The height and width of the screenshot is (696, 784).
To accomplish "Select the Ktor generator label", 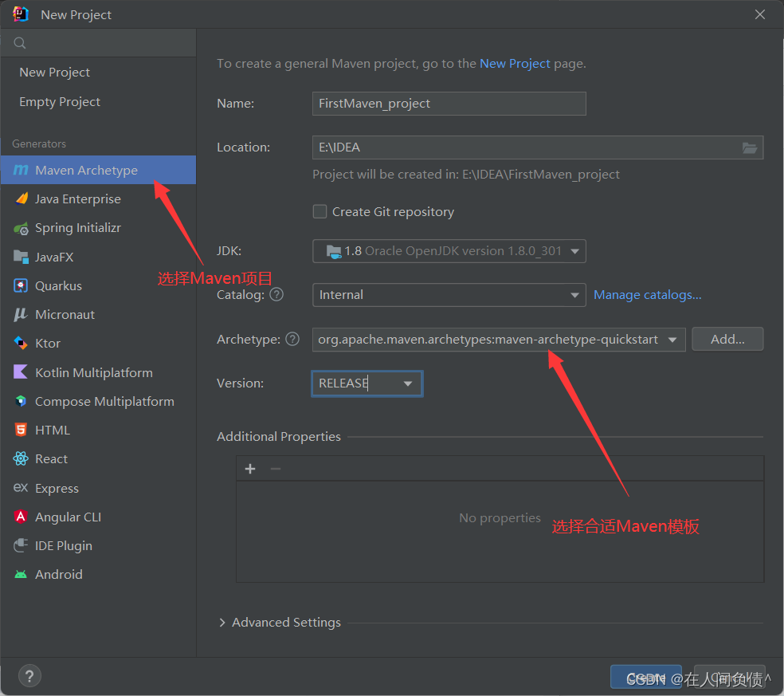I will pos(48,344).
